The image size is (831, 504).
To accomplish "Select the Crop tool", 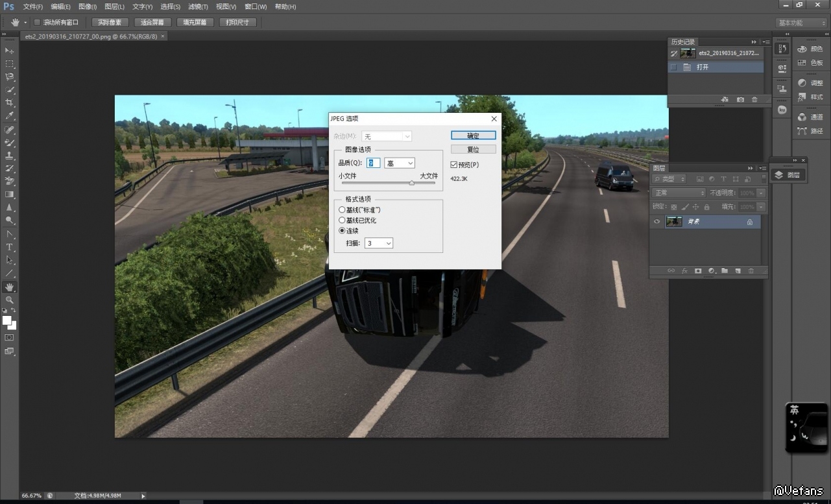I will [10, 102].
